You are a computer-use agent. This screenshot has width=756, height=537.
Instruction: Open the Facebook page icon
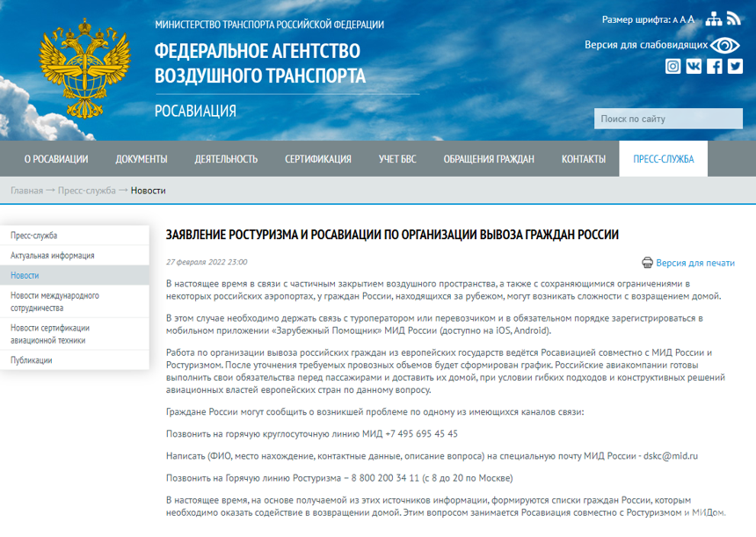click(x=715, y=66)
